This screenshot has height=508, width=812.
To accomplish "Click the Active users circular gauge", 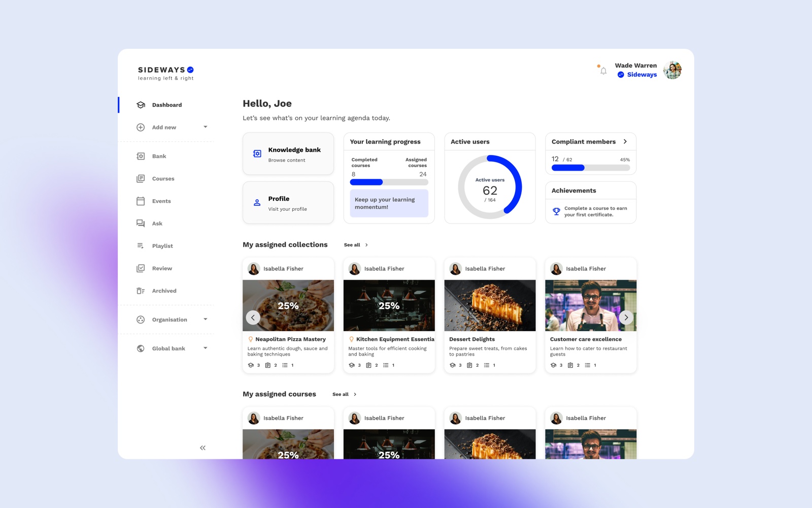I will point(490,187).
